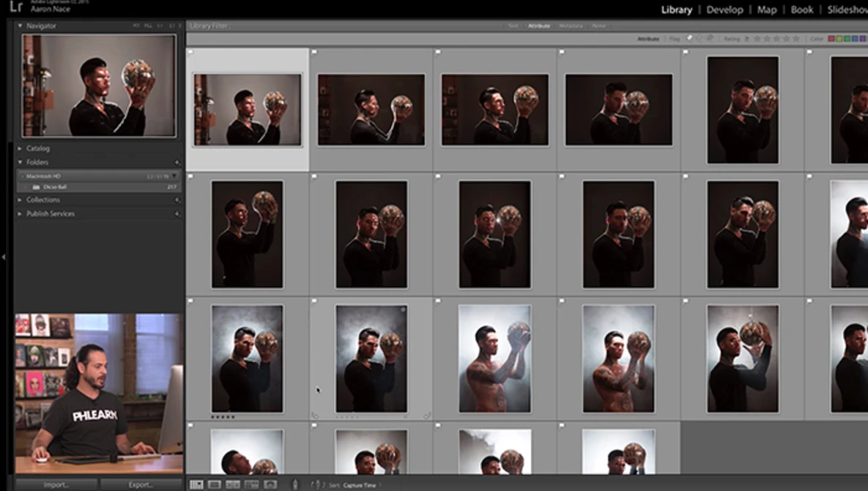This screenshot has height=491, width=868.
Task: Switch to the Book module
Action: (801, 10)
